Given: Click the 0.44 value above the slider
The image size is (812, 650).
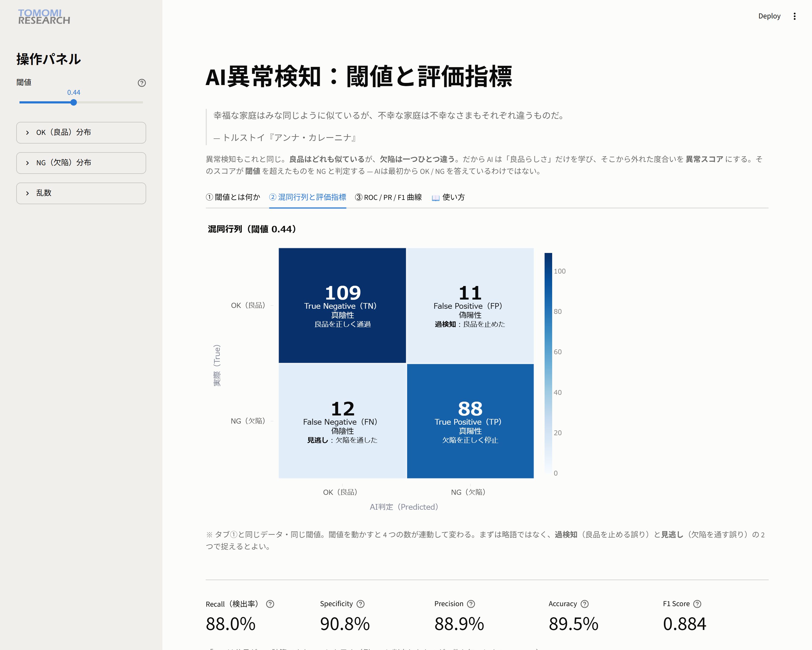Looking at the screenshot, I should point(74,92).
